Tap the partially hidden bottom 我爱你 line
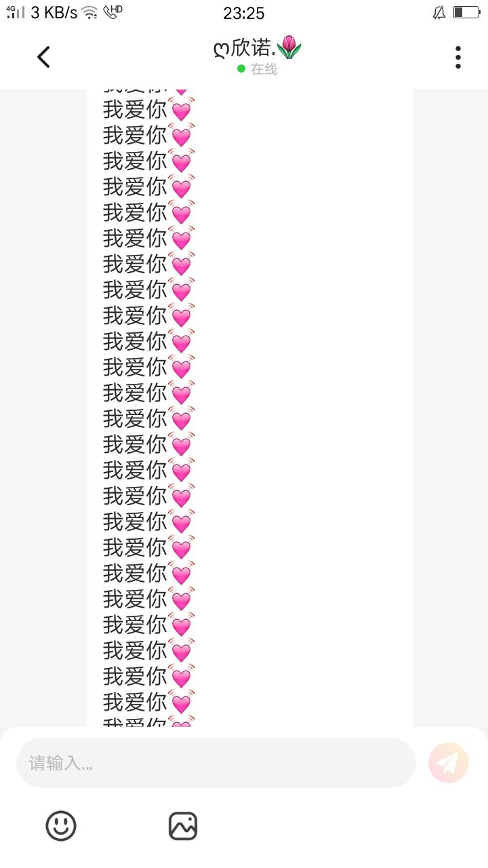This screenshot has height=868, width=488. 148,722
